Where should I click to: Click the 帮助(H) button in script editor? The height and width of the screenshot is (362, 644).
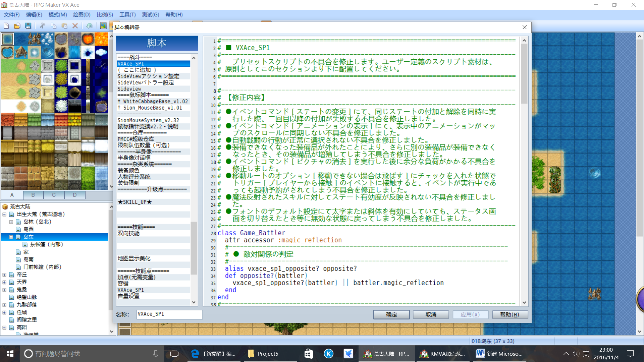510,314
